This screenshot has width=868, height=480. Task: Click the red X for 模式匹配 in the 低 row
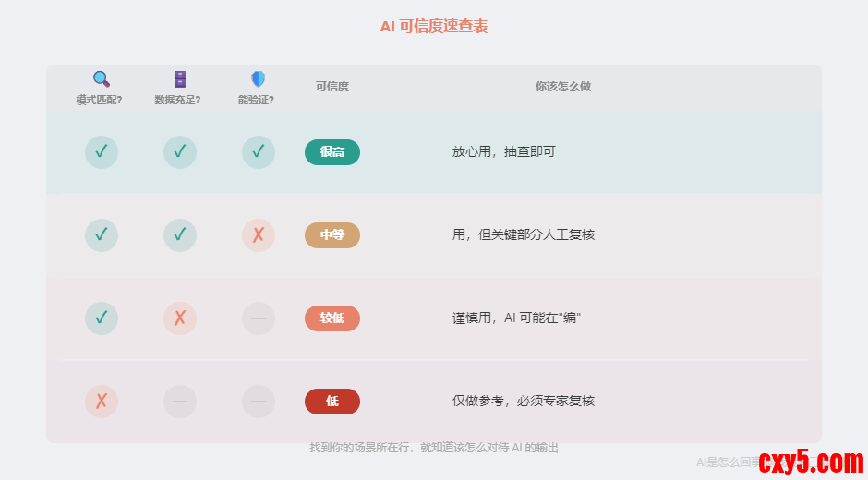(102, 402)
